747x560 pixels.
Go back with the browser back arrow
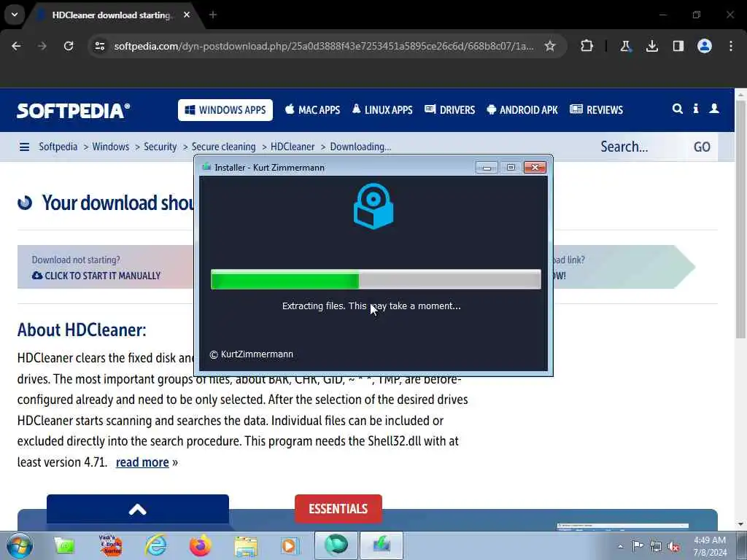(x=16, y=46)
